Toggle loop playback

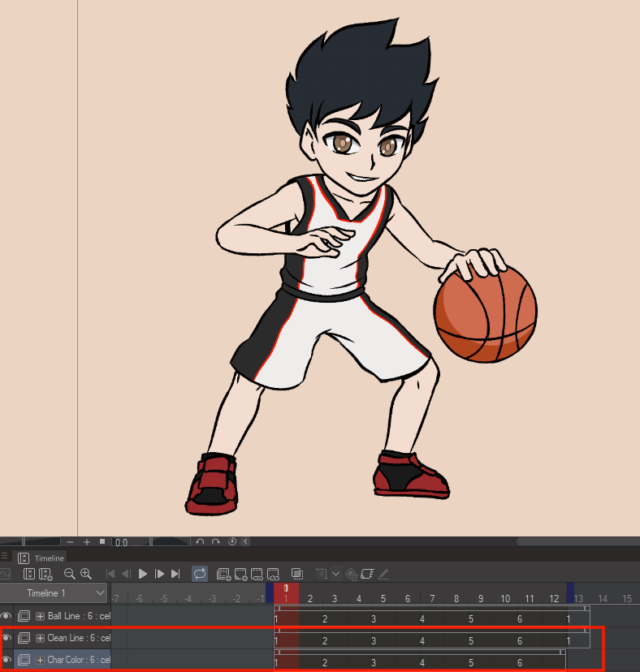tap(200, 574)
